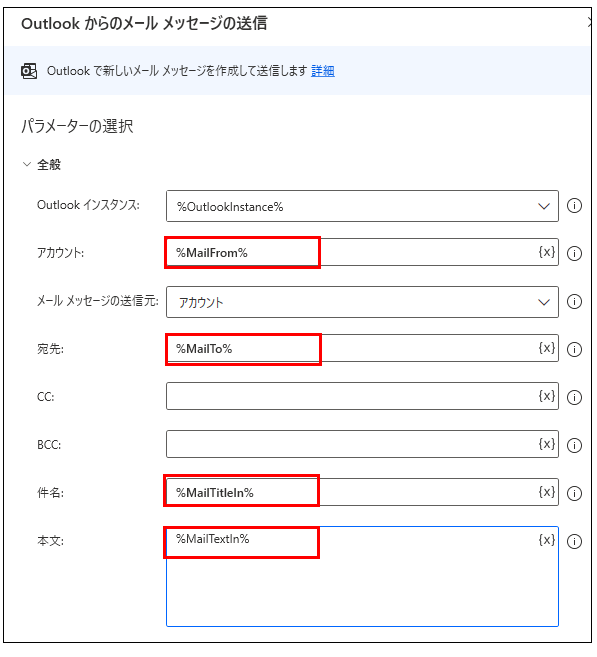This screenshot has height=657, width=597.
Task: Open the Outlook インスタンス dropdown
Action: click(x=362, y=206)
